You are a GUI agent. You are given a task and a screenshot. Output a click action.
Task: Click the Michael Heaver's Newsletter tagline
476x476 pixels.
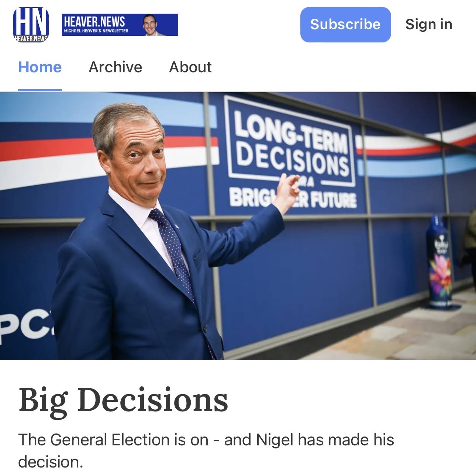point(96,31)
